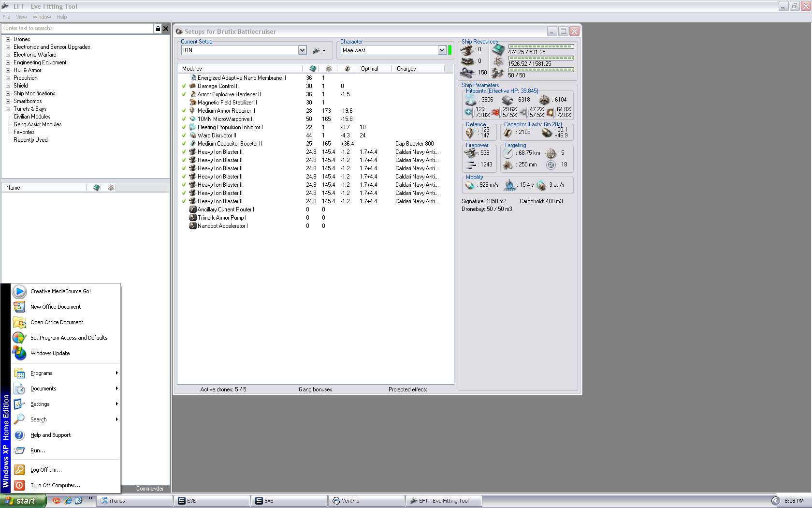
Task: Click the Ancillary Current Router I rig icon
Action: 193,209
